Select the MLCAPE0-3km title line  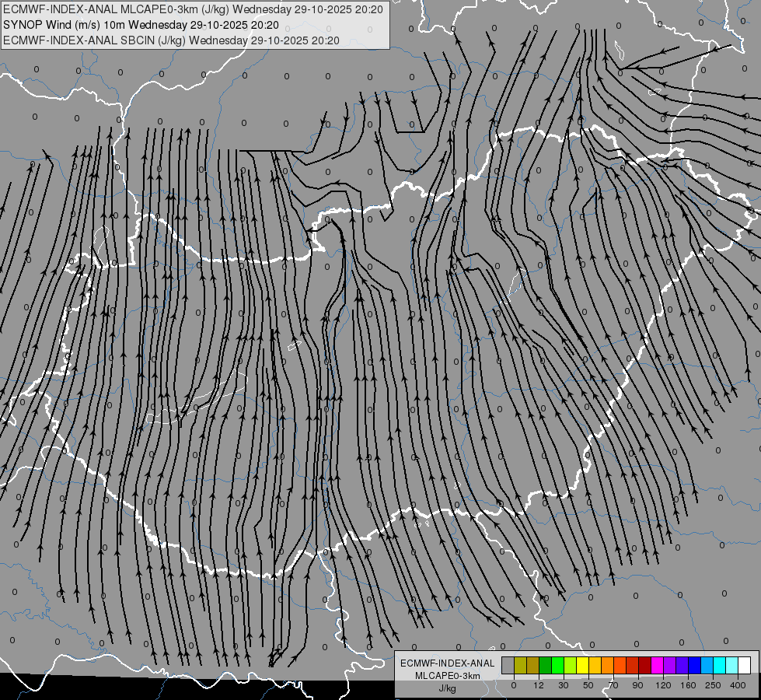pyautogui.click(x=193, y=9)
